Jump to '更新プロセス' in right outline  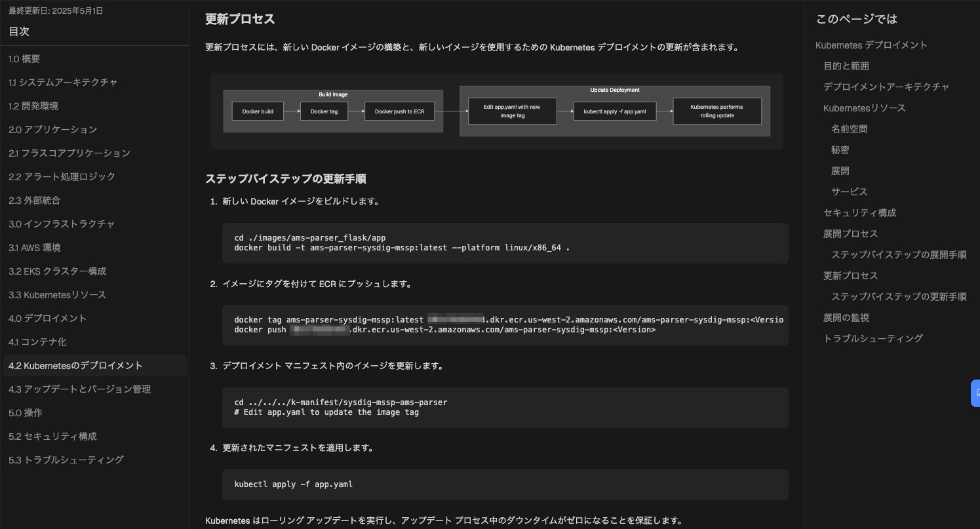(x=851, y=276)
